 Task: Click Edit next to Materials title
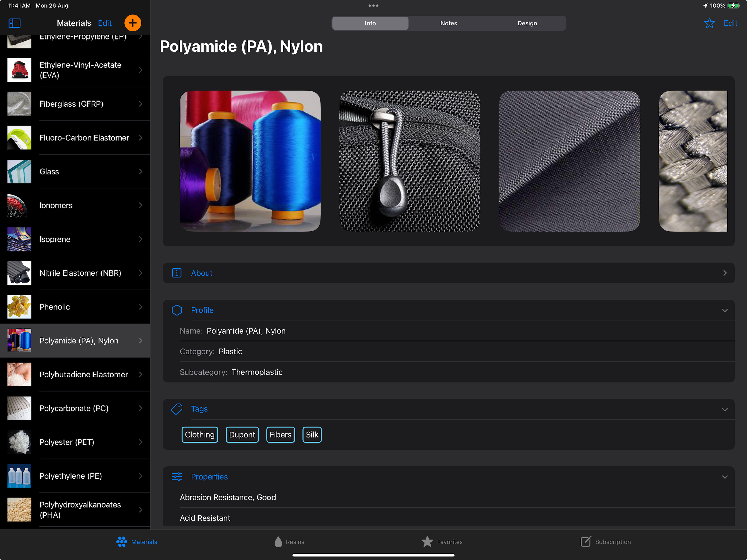(x=105, y=23)
